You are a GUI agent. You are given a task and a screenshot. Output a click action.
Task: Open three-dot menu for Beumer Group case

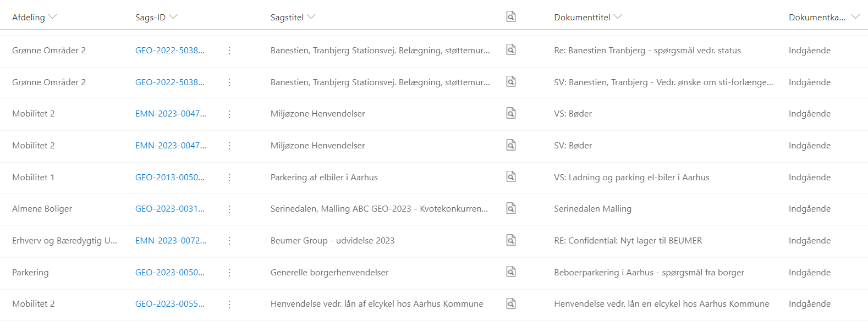point(229,241)
